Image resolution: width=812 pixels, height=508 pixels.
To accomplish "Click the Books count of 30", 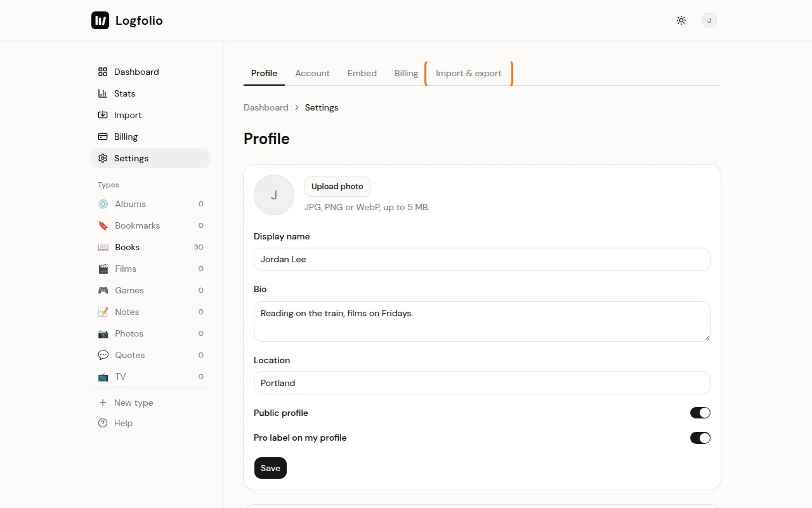I will point(199,247).
